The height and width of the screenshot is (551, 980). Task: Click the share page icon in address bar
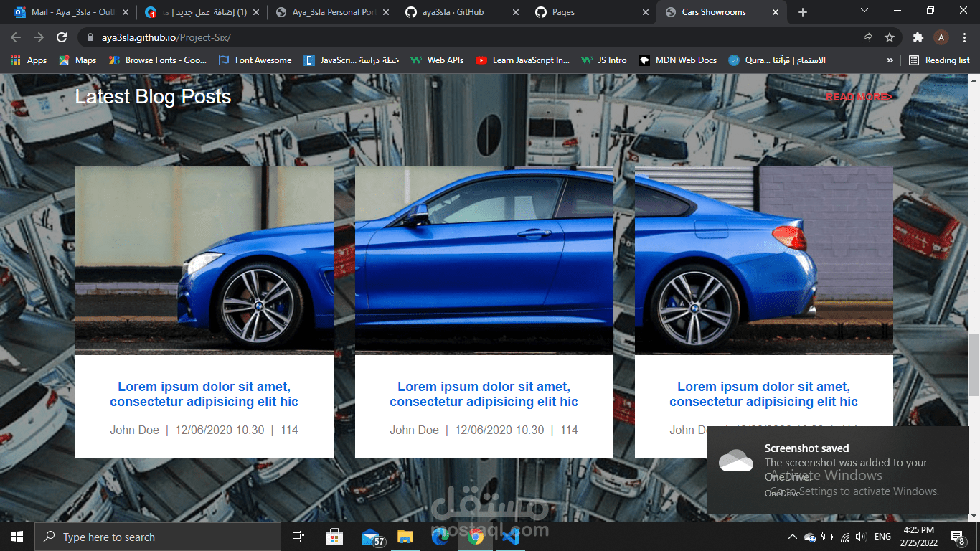point(867,37)
